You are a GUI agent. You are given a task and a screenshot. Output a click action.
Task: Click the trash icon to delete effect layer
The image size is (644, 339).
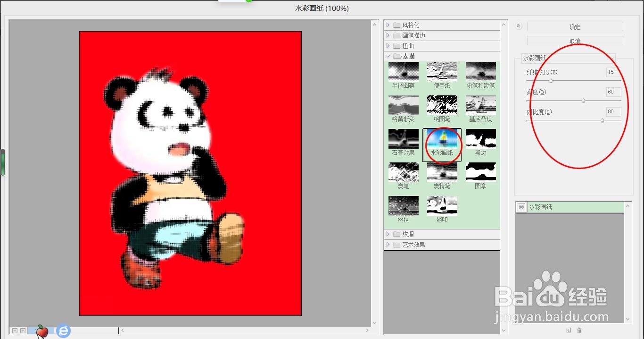[x=579, y=330]
